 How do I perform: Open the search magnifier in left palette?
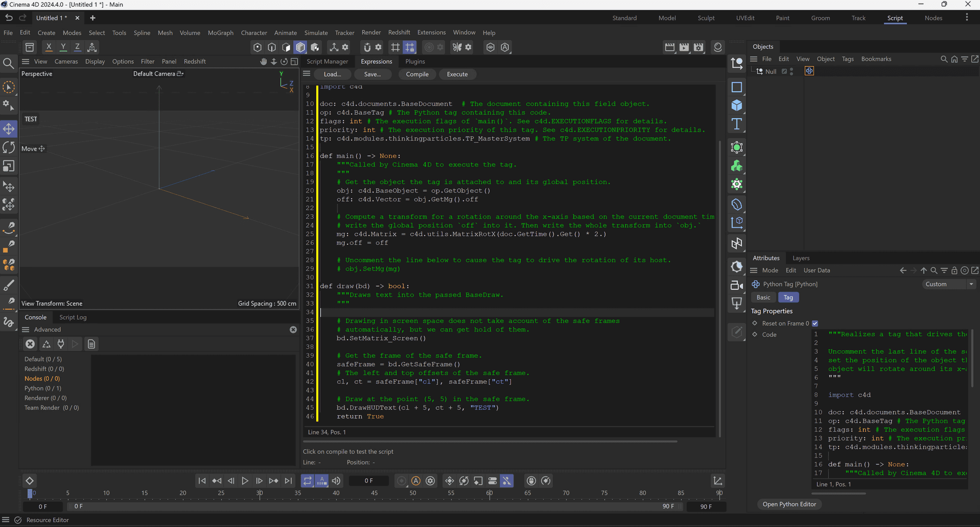point(8,63)
